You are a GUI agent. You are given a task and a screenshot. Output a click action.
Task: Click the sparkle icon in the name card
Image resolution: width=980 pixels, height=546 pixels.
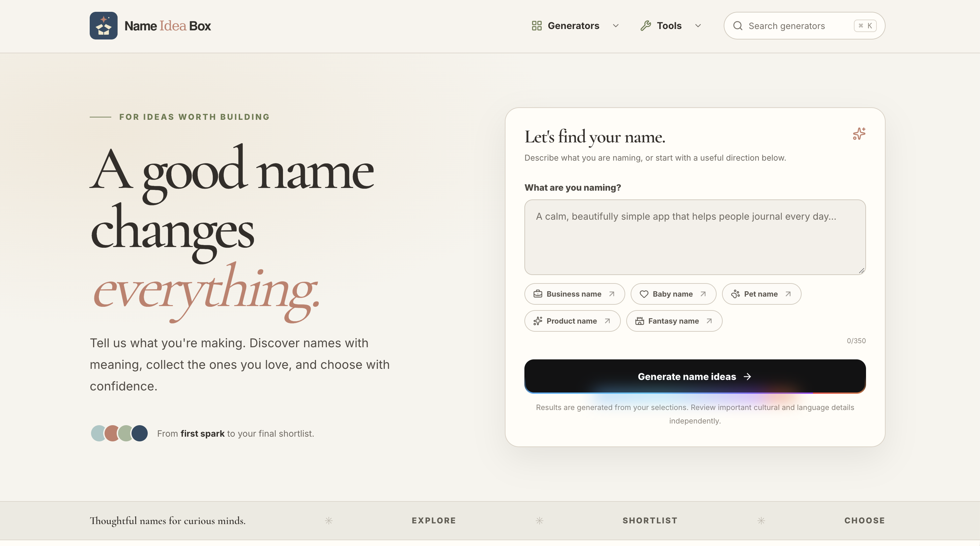(859, 134)
